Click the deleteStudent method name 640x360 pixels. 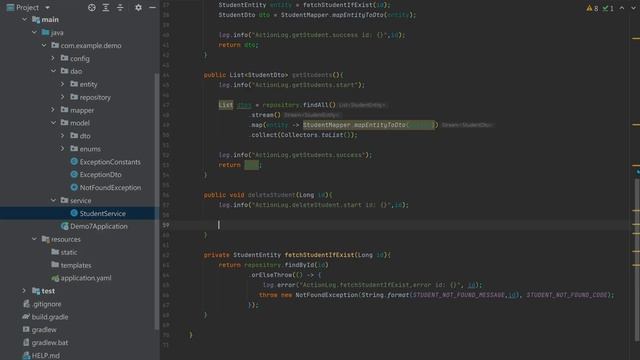pos(271,195)
